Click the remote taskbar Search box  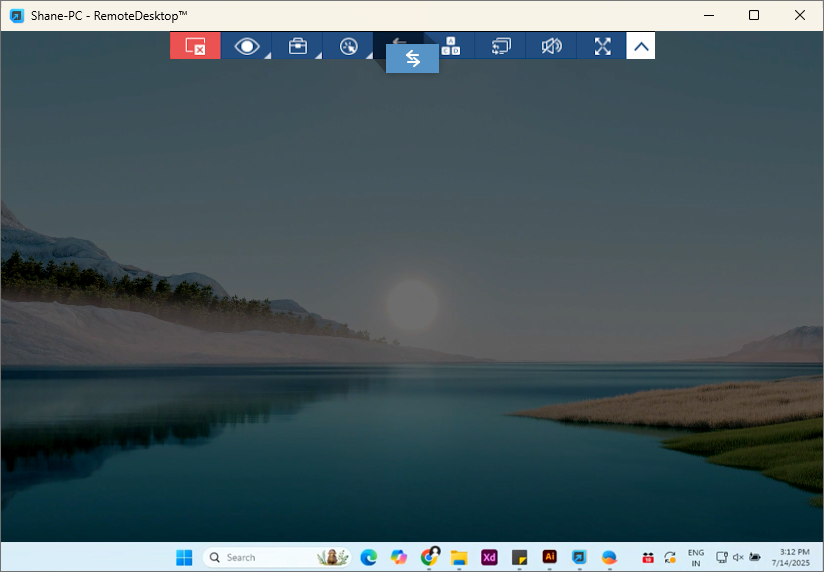pyautogui.click(x=260, y=557)
